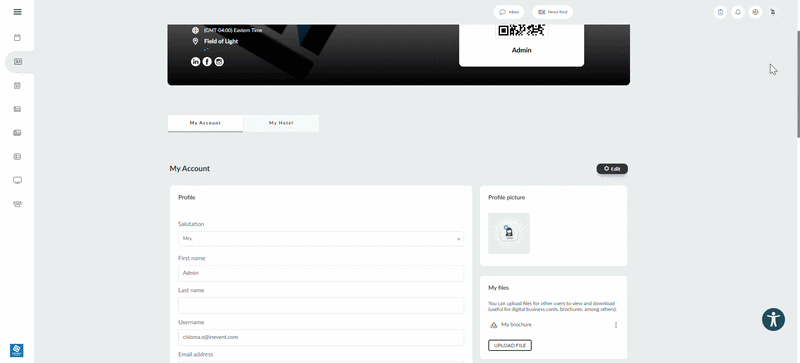Open notifications with the bell icon
800x363 pixels.
pos(738,12)
